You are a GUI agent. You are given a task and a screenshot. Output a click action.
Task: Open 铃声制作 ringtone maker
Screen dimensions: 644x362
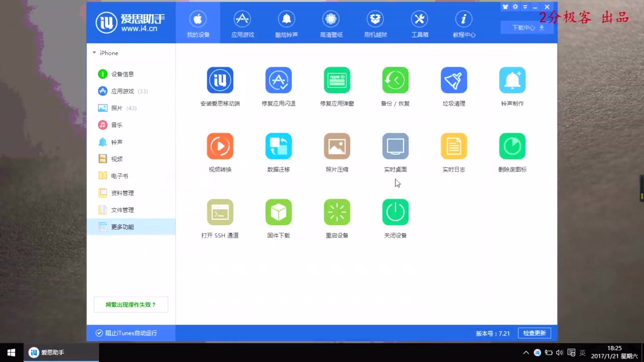pyautogui.click(x=512, y=80)
